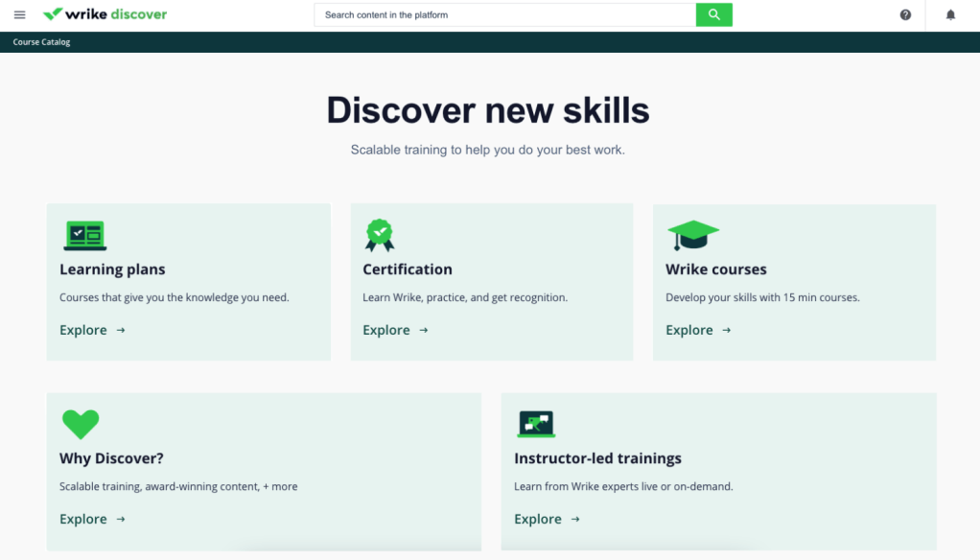The image size is (980, 560).
Task: Click the heart icon above Why Discover
Action: (x=81, y=424)
